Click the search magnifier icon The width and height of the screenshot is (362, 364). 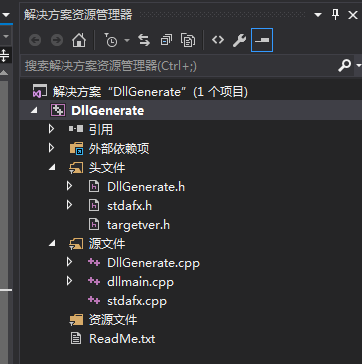345,65
